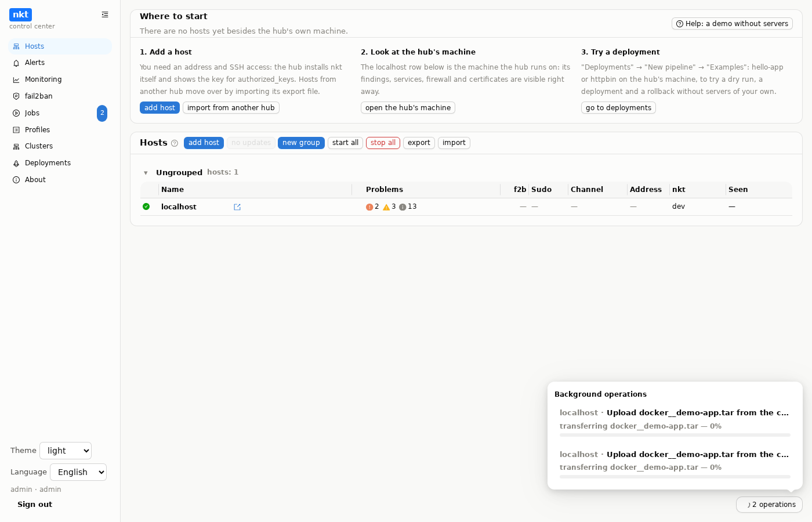812x522 pixels.
Task: Click the nkt logo badge
Action: tap(20, 14)
